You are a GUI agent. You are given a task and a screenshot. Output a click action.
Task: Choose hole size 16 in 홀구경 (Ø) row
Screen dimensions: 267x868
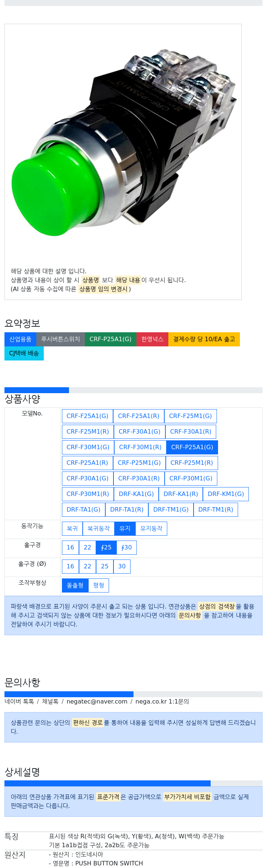[x=70, y=567]
